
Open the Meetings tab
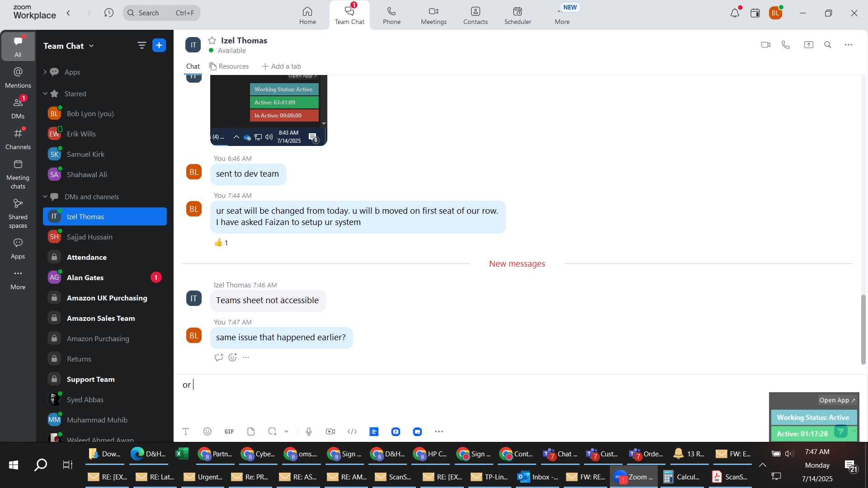[x=434, y=15]
